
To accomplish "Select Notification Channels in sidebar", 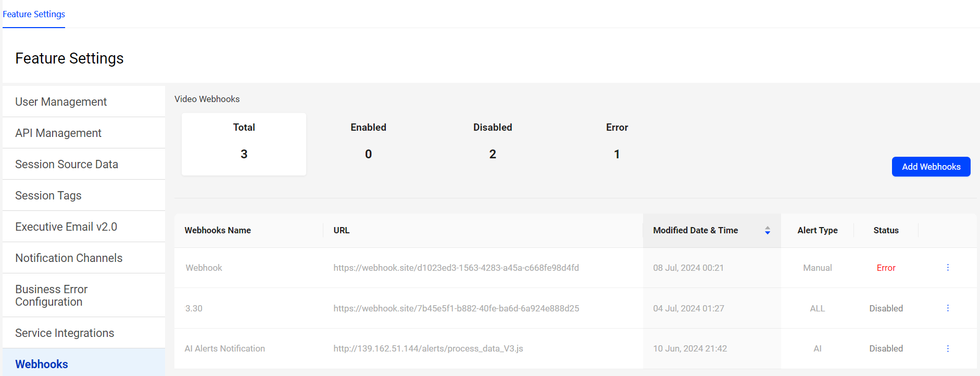I will (x=69, y=258).
